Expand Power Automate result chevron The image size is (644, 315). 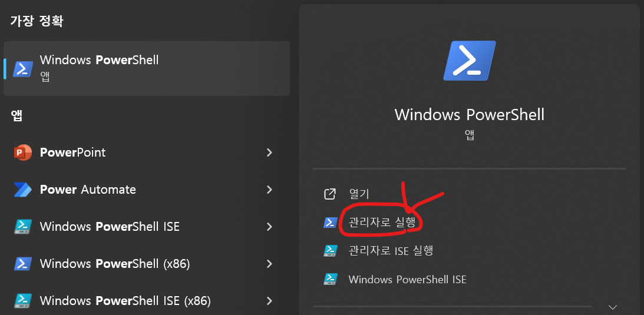click(x=269, y=190)
